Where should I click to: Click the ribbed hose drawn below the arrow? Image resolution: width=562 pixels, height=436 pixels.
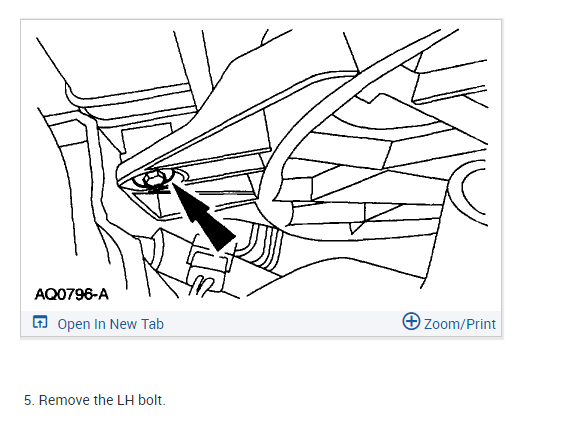tap(263, 247)
